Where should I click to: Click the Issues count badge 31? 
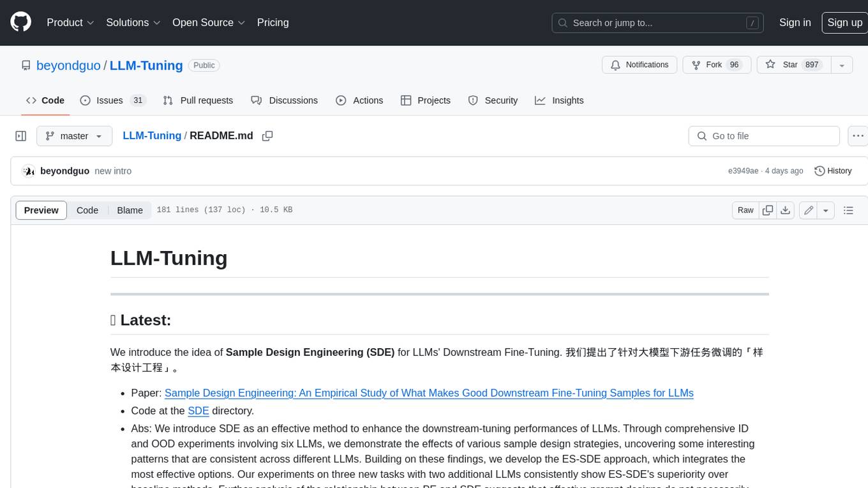(x=137, y=100)
